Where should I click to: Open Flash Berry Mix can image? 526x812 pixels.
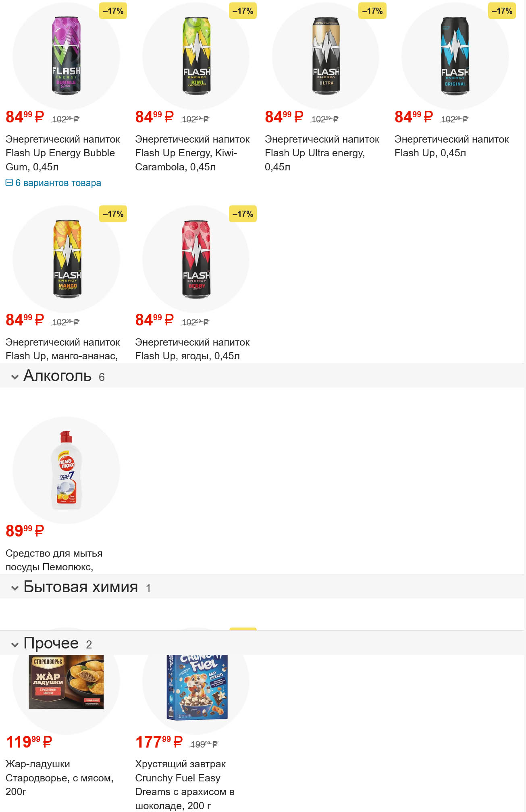(196, 259)
